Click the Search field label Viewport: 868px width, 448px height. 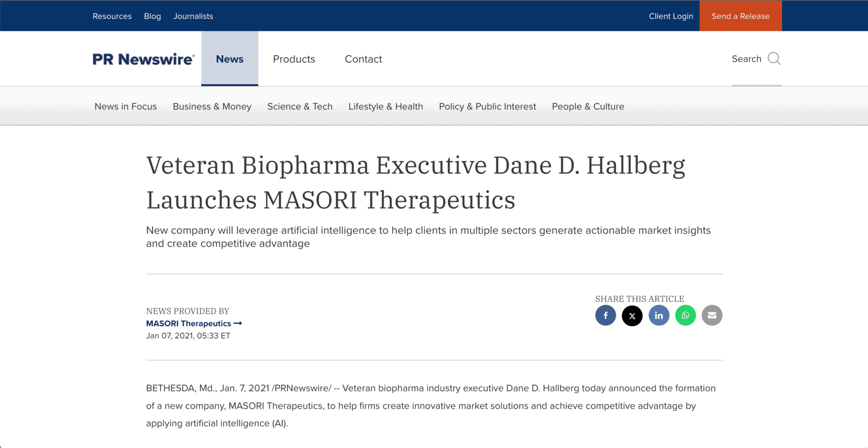tap(746, 59)
